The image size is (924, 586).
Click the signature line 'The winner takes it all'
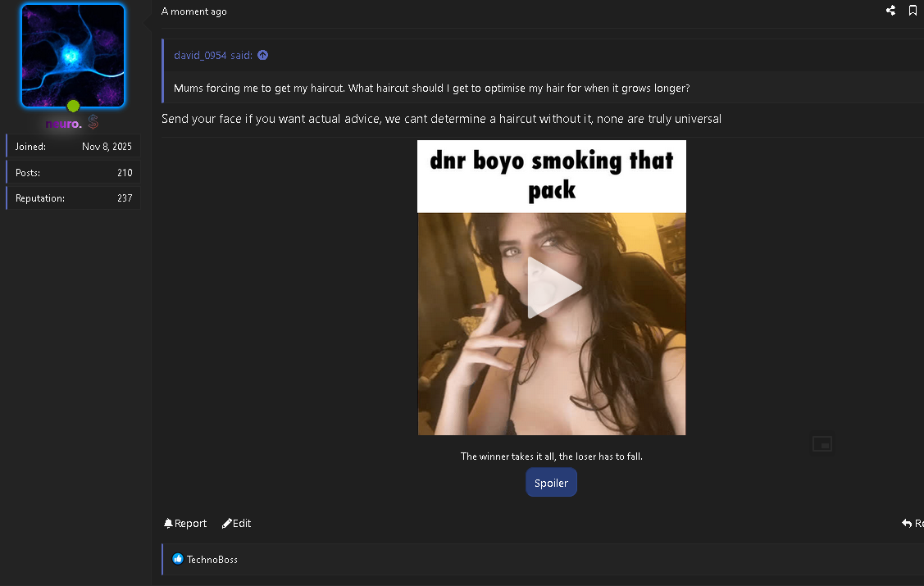(552, 457)
